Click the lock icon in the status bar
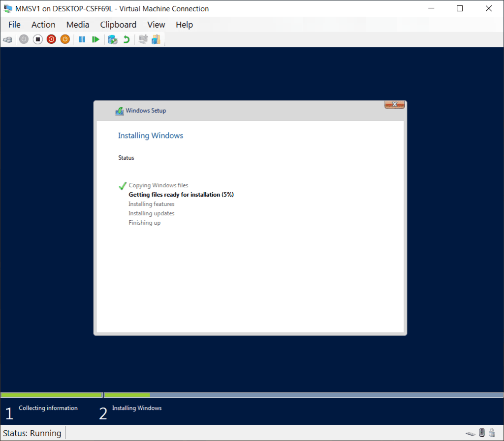The height and width of the screenshot is (441, 504). point(492,433)
